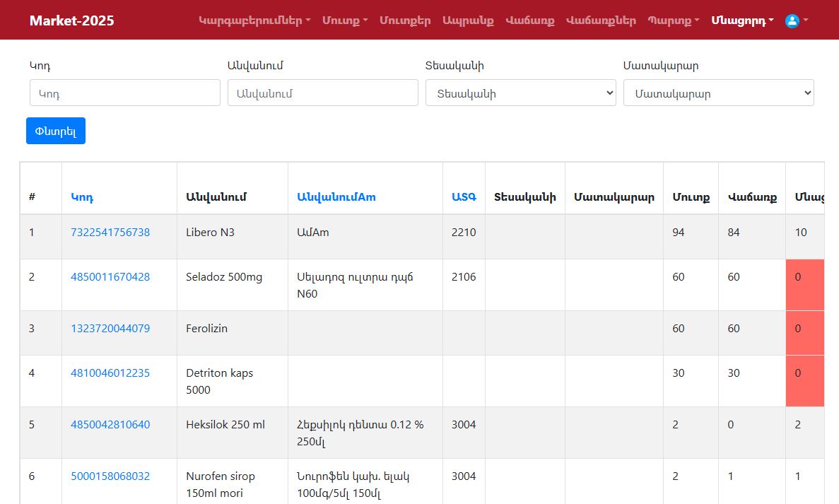Open code 4850042810640 for Heksilok 250 ml
839x504 pixels.
[x=110, y=425]
